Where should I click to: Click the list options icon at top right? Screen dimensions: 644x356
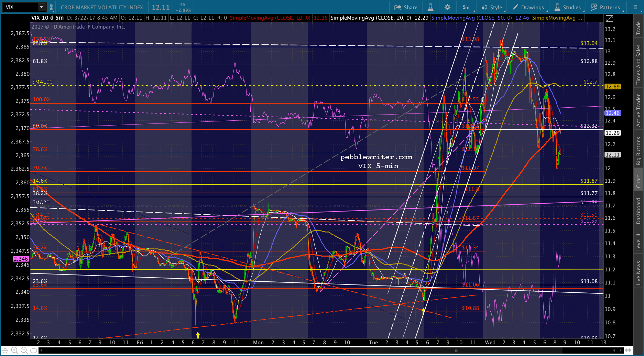[x=635, y=7]
